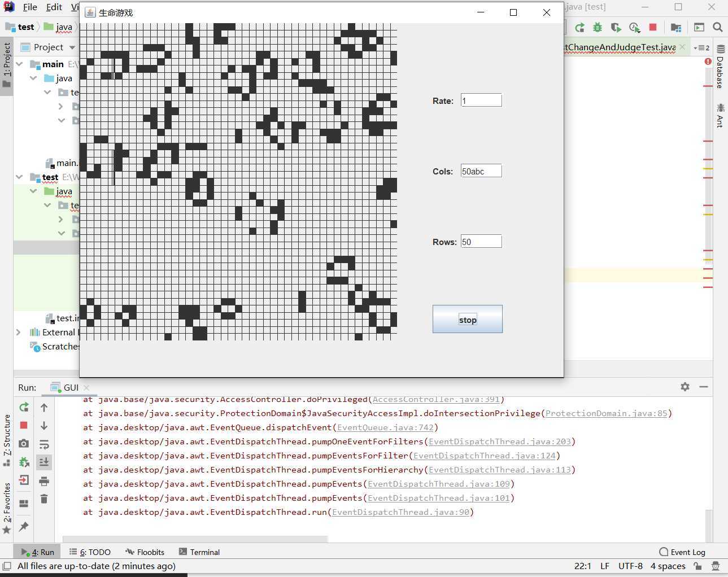Open the EventQueue.java:742 link

(385, 427)
